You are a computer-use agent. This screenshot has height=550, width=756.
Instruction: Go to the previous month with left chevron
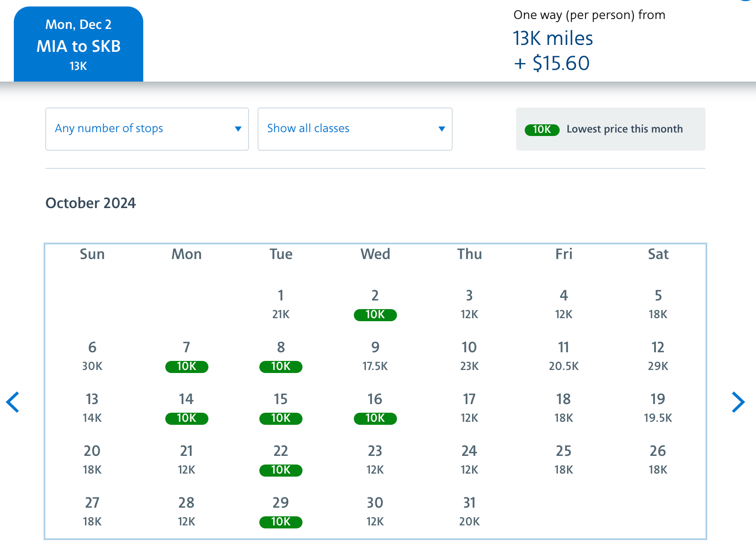(x=13, y=402)
